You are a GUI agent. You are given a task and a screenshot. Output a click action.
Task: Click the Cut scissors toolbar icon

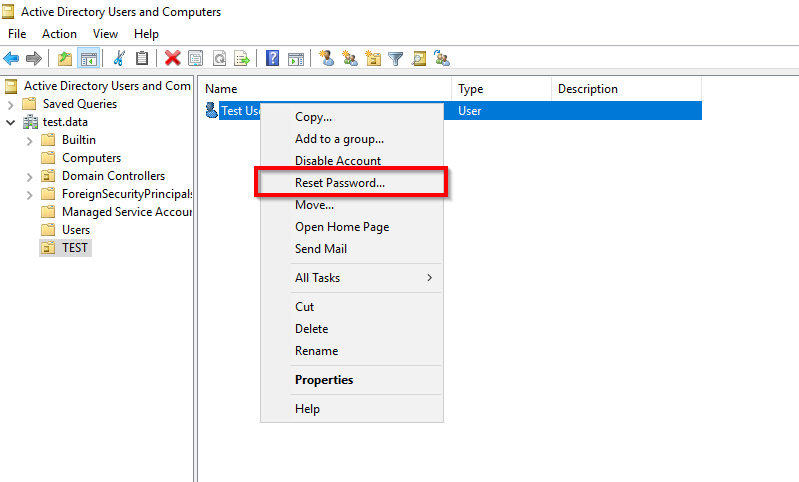[x=119, y=58]
